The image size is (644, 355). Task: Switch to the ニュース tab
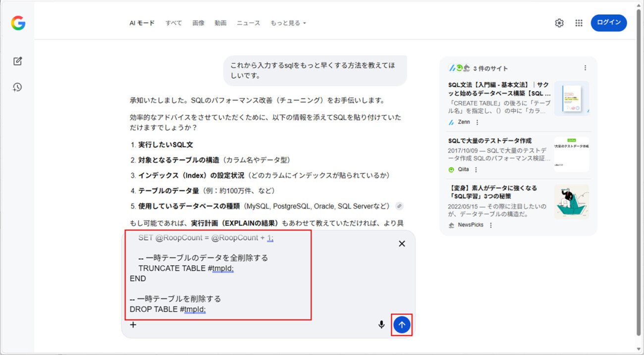click(x=248, y=23)
